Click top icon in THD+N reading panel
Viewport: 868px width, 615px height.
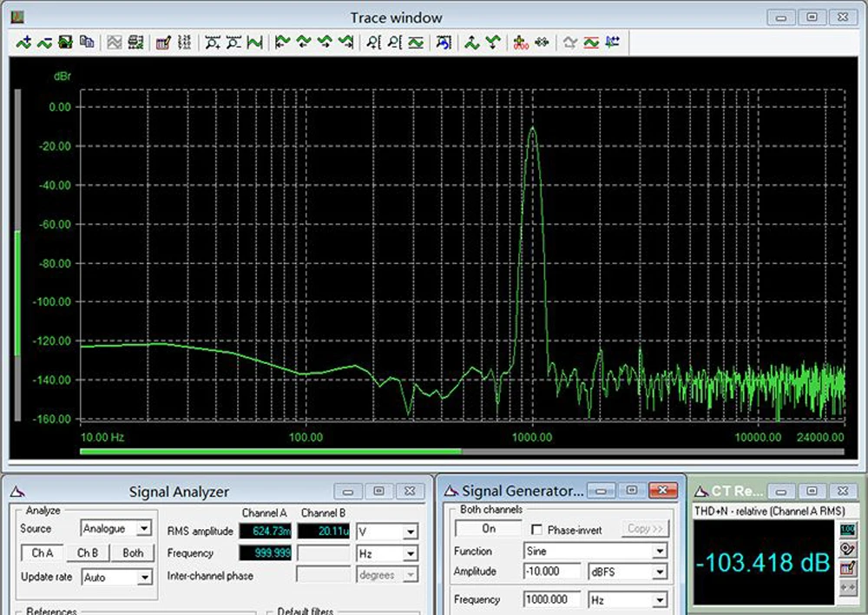pyautogui.click(x=848, y=529)
